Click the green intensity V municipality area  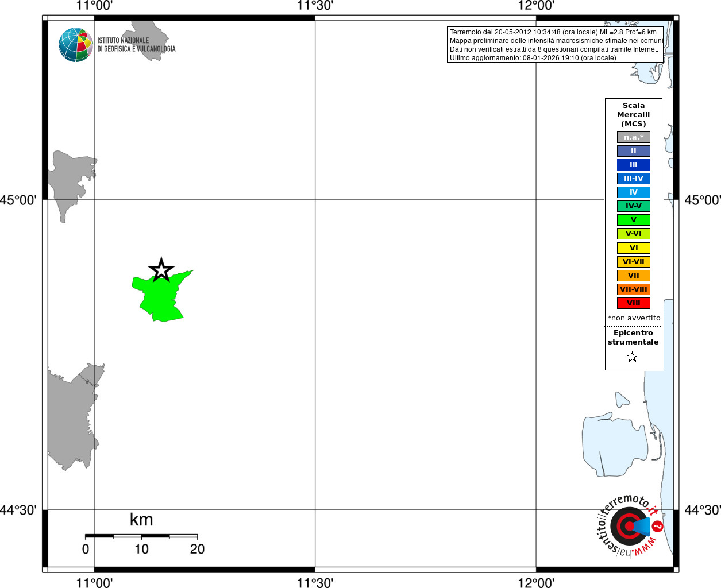tap(161, 297)
